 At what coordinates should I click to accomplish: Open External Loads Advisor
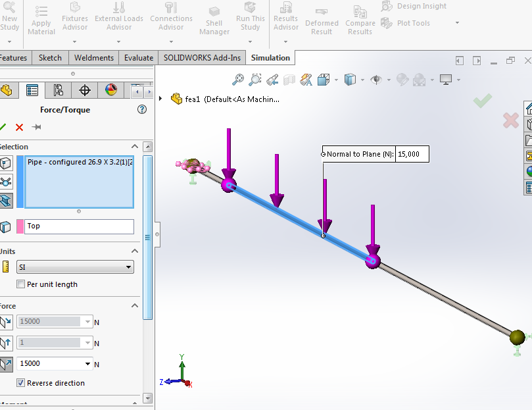pyautogui.click(x=119, y=17)
